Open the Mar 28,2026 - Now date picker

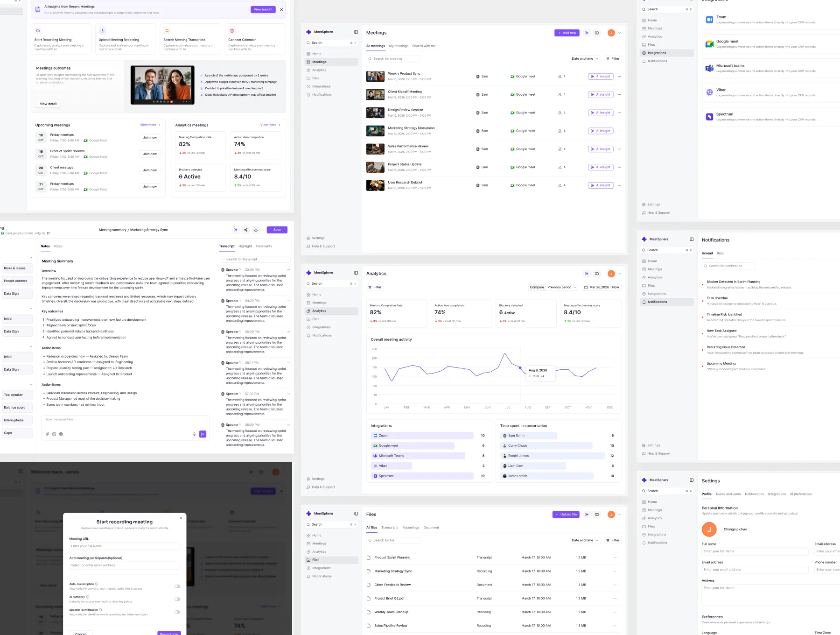click(x=602, y=287)
